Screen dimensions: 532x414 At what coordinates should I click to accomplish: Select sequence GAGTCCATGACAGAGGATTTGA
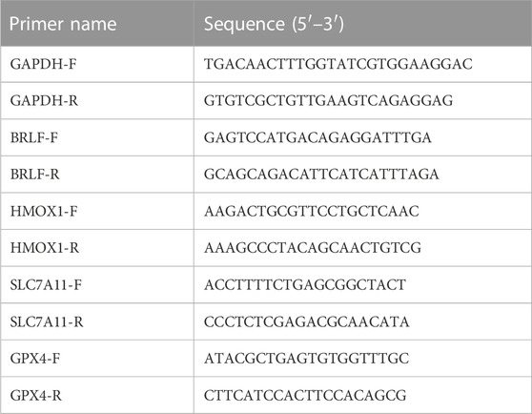pos(317,137)
